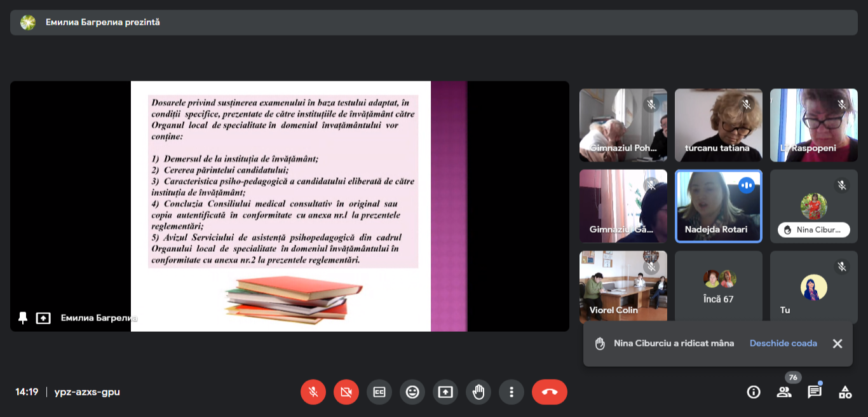
Task: Unpin the presentation using pin icon
Action: 23,318
